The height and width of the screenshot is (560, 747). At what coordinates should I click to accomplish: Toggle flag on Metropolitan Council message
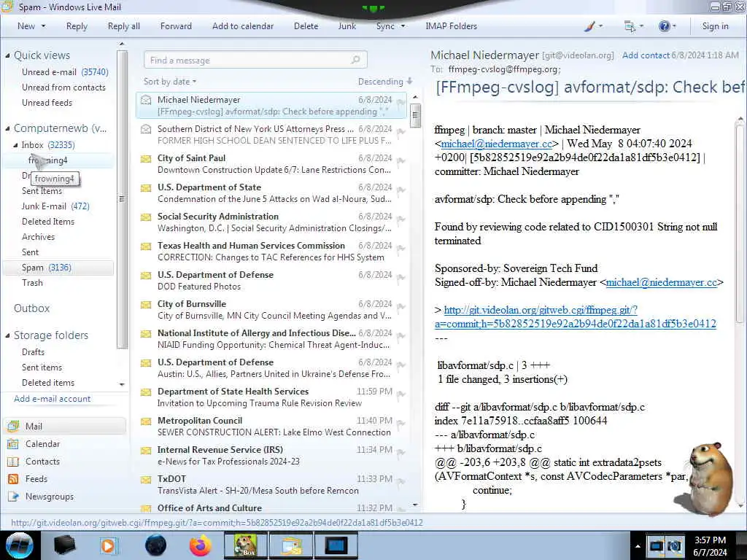[x=400, y=424]
